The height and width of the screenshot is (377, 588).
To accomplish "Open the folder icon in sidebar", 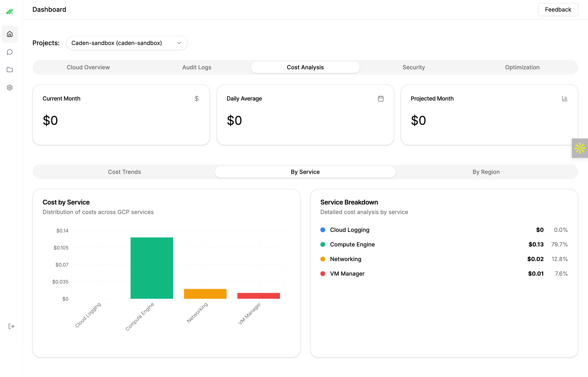I will 10,70.
